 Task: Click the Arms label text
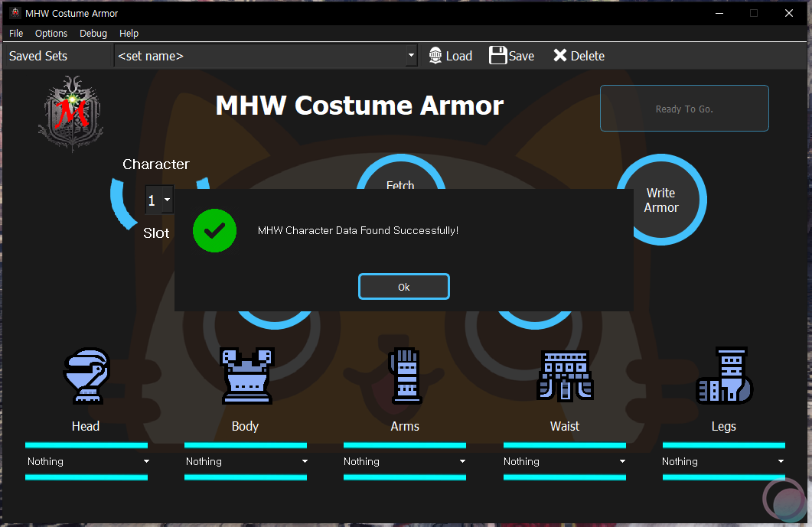click(405, 426)
